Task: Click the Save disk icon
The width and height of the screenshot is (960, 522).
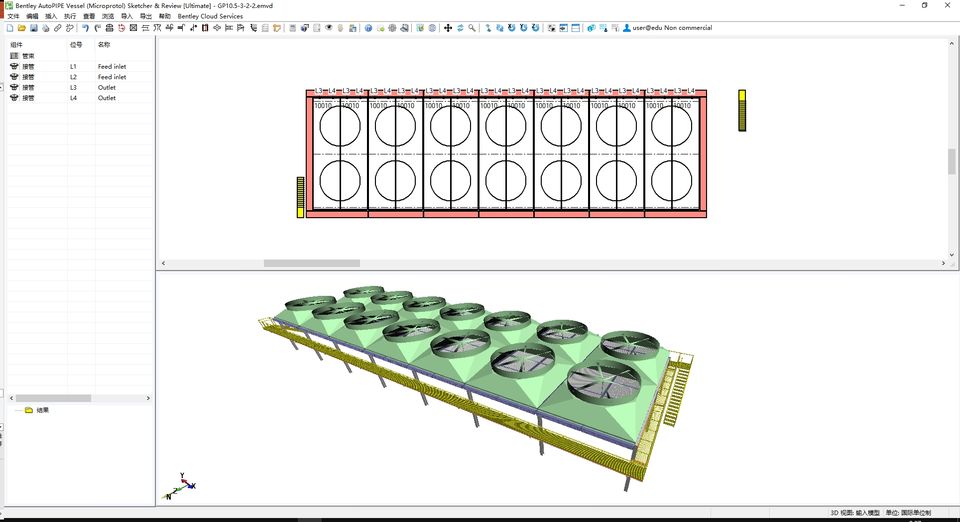Action: pos(33,28)
